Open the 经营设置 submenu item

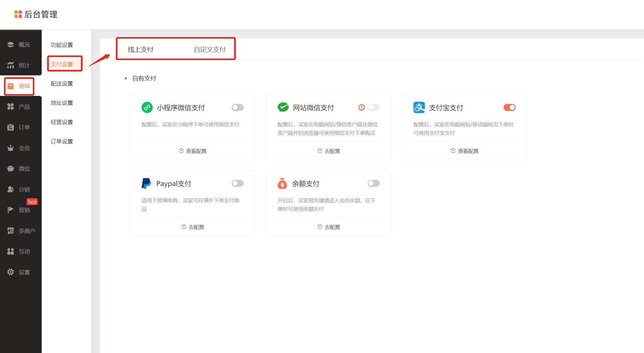[62, 122]
